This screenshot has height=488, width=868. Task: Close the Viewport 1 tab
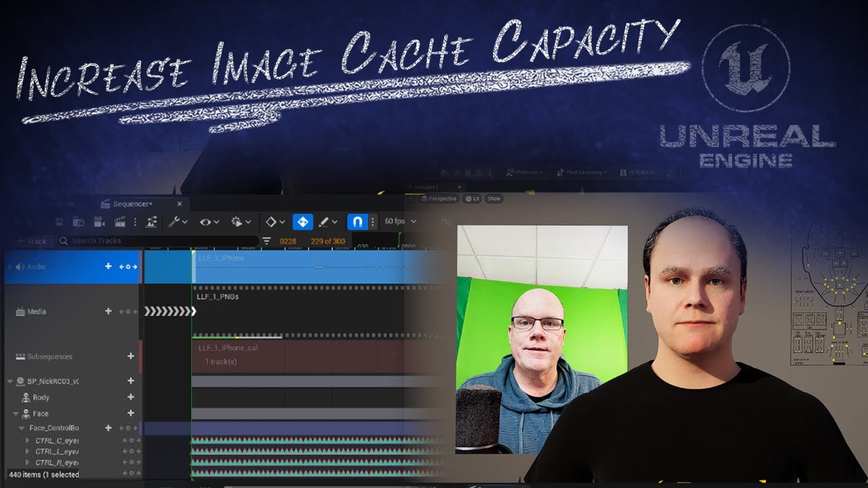(x=461, y=187)
